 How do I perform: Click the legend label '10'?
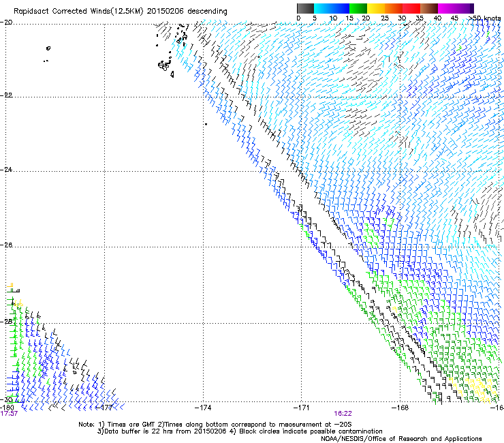(333, 18)
